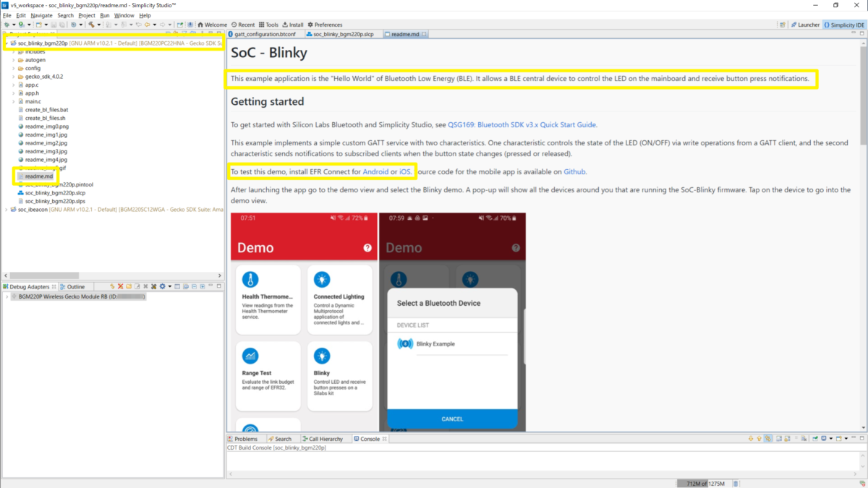Click the debug bug icon in the toolbar

(8, 25)
